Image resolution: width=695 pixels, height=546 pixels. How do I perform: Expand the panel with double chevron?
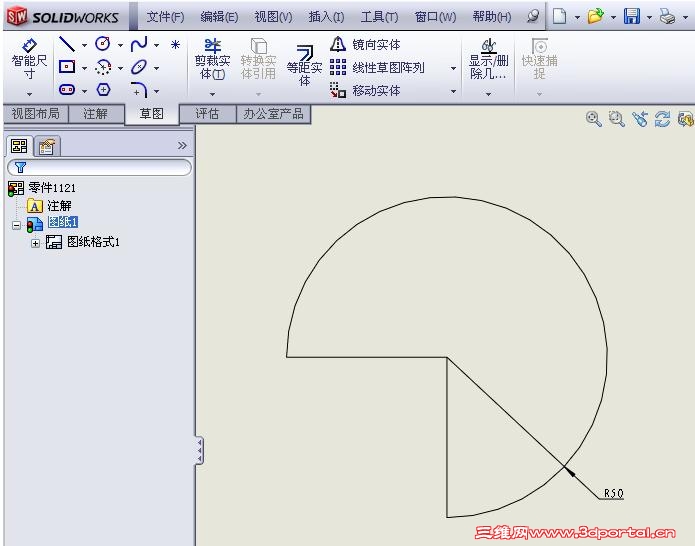(x=182, y=145)
